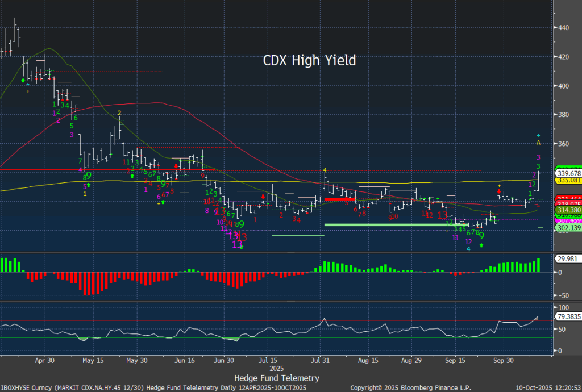582x392 pixels.
Task: Click the red down arrow above the Sep 30 bars
Action: tap(499, 192)
